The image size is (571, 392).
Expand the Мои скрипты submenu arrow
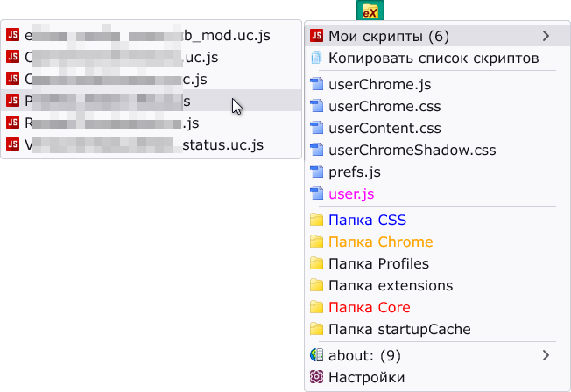(x=545, y=36)
